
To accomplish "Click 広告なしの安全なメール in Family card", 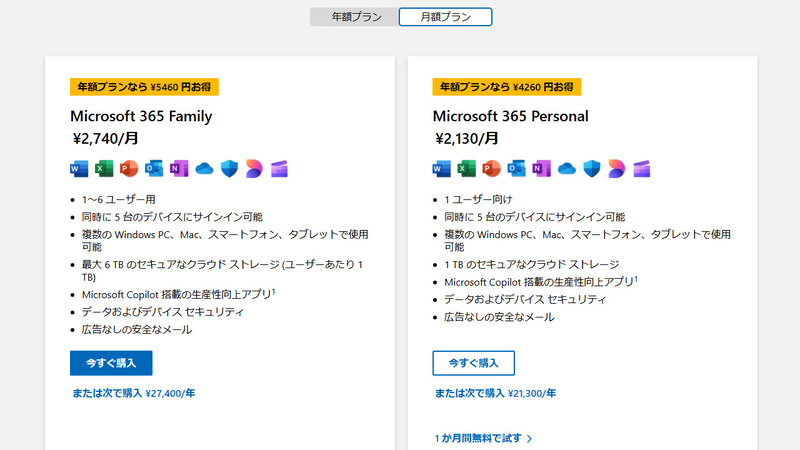I will point(137,330).
